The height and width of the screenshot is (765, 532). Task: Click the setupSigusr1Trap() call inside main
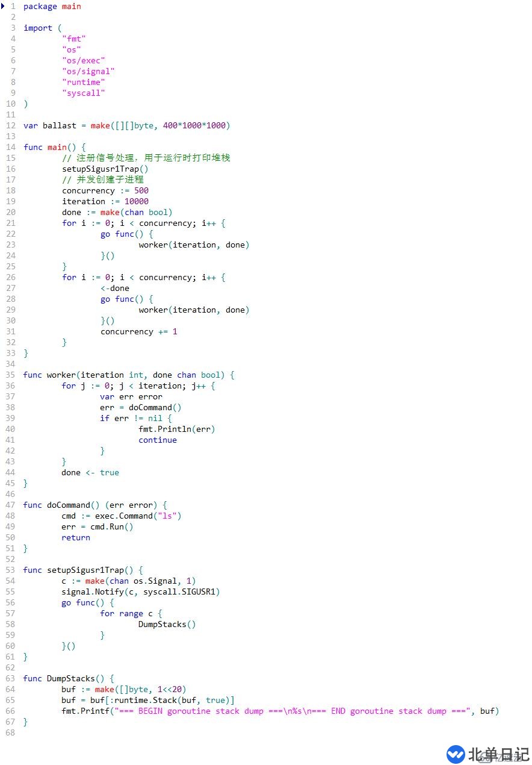click(x=105, y=169)
